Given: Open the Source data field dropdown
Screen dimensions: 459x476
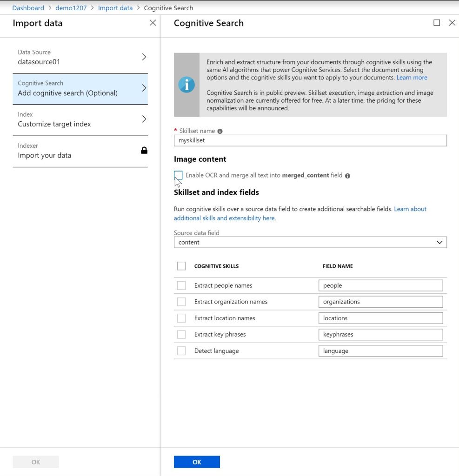Looking at the screenshot, I should tap(310, 242).
